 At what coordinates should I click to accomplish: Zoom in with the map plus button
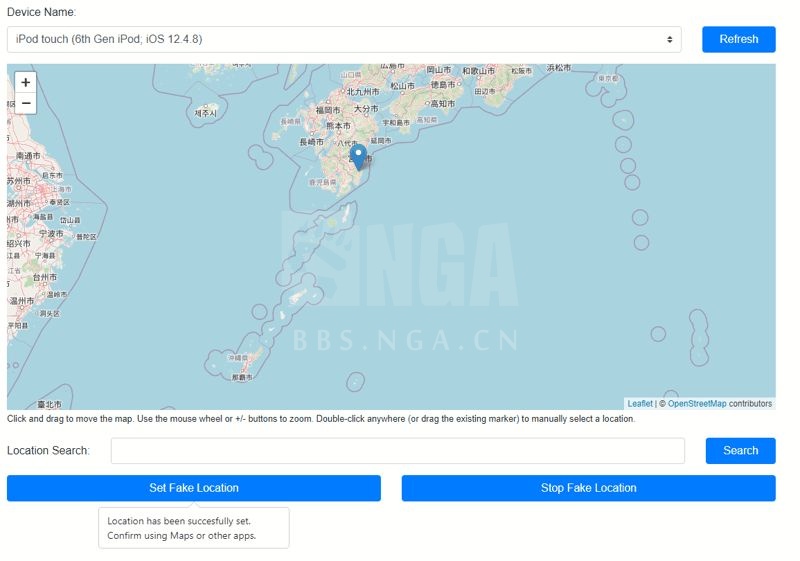coord(26,83)
